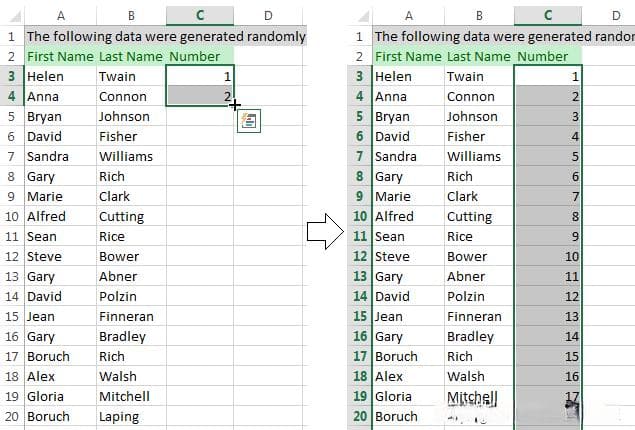Click cell C3 containing 1 in left sheet
The height and width of the screenshot is (430, 635).
200,76
